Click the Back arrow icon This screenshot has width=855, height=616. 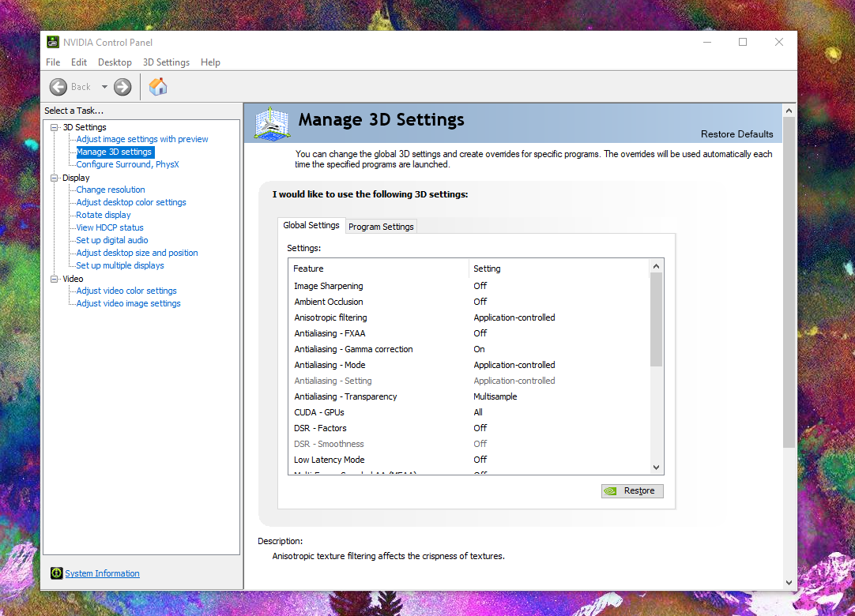click(58, 87)
